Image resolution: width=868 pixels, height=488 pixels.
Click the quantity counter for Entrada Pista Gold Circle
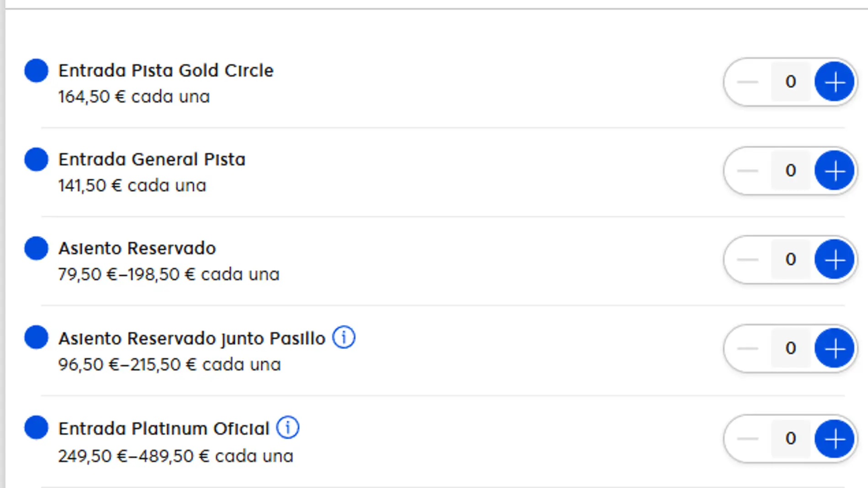click(791, 82)
